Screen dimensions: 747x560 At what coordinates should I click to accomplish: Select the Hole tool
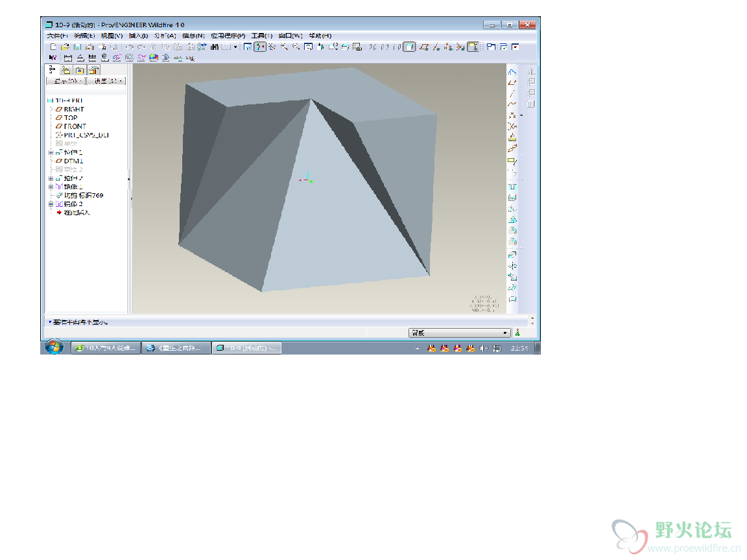512,187
